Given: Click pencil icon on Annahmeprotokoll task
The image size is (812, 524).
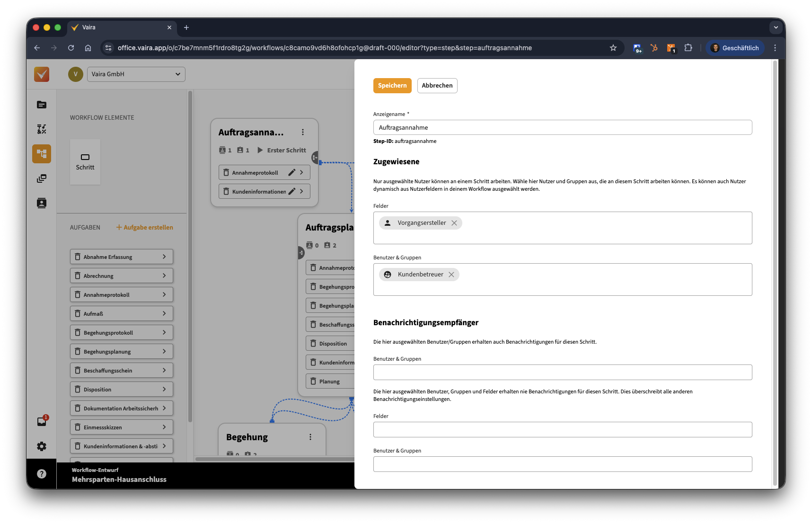Looking at the screenshot, I should (291, 172).
